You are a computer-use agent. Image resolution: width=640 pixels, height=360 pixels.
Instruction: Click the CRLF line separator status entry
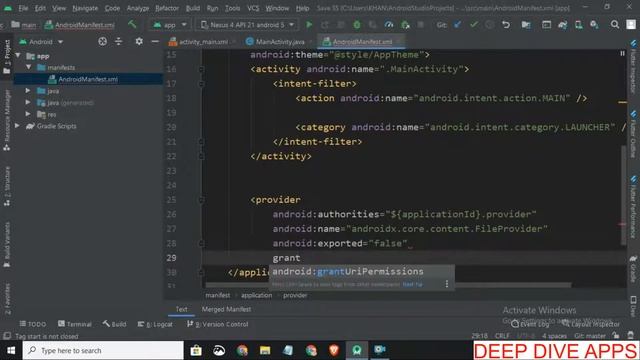click(502, 336)
